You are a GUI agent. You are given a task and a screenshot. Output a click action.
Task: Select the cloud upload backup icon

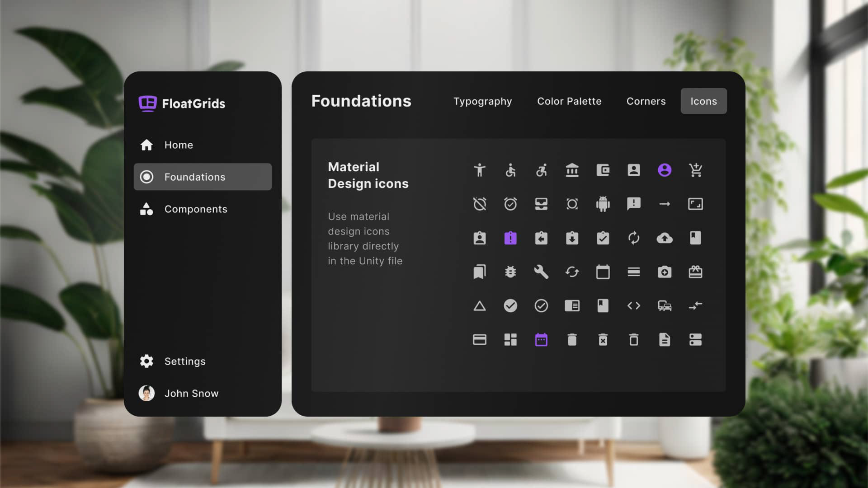[665, 238]
